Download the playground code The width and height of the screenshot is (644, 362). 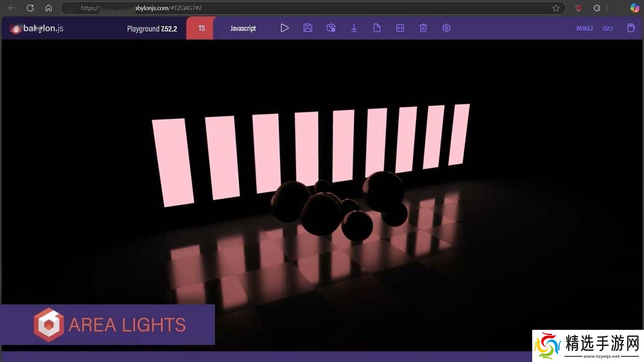pos(354,28)
